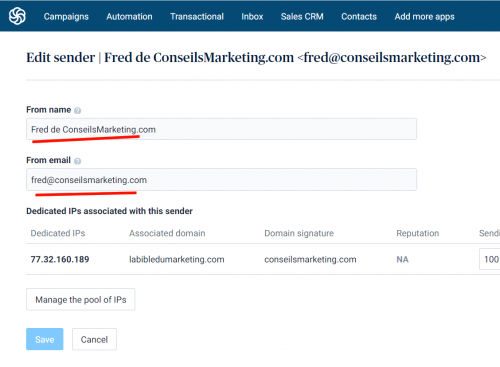Viewport: 500px width, 367px height.
Task: Click the From name help icon
Action: pos(77,110)
